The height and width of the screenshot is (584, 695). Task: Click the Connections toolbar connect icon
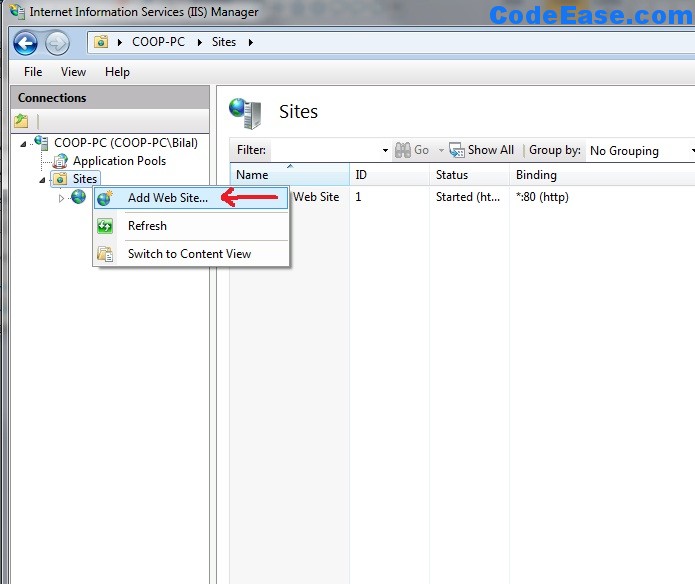(21, 121)
